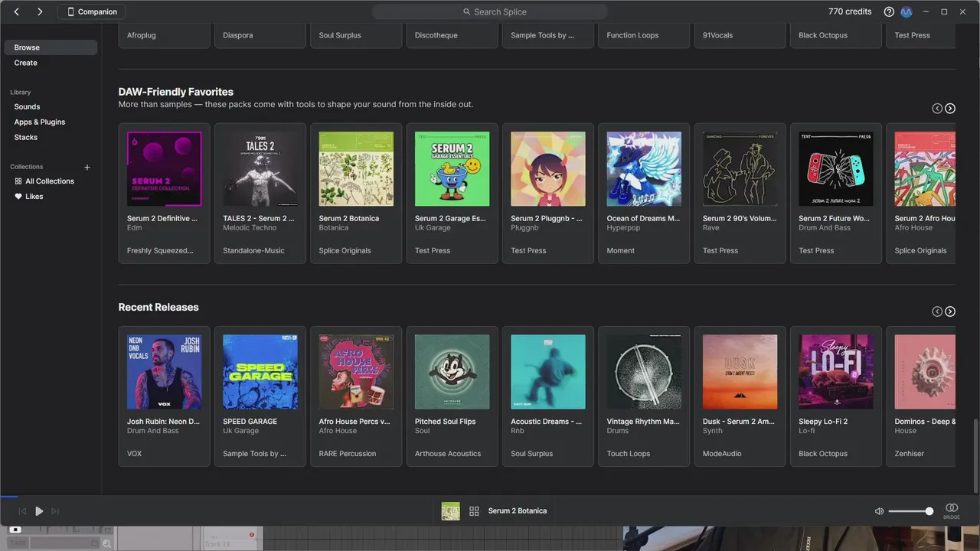Show previous DAW-Friendly Favorites packs
The width and height of the screenshot is (980, 551).
coord(937,109)
